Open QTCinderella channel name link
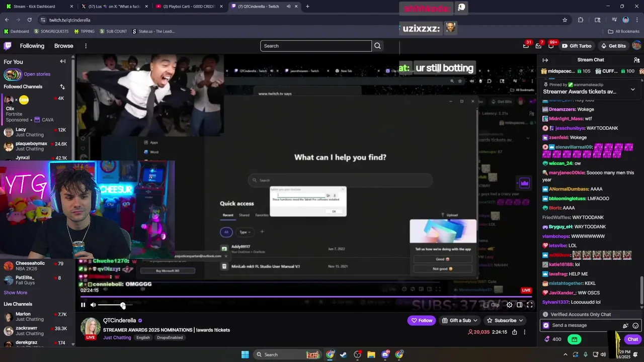This screenshot has width=644, height=362. click(x=120, y=320)
